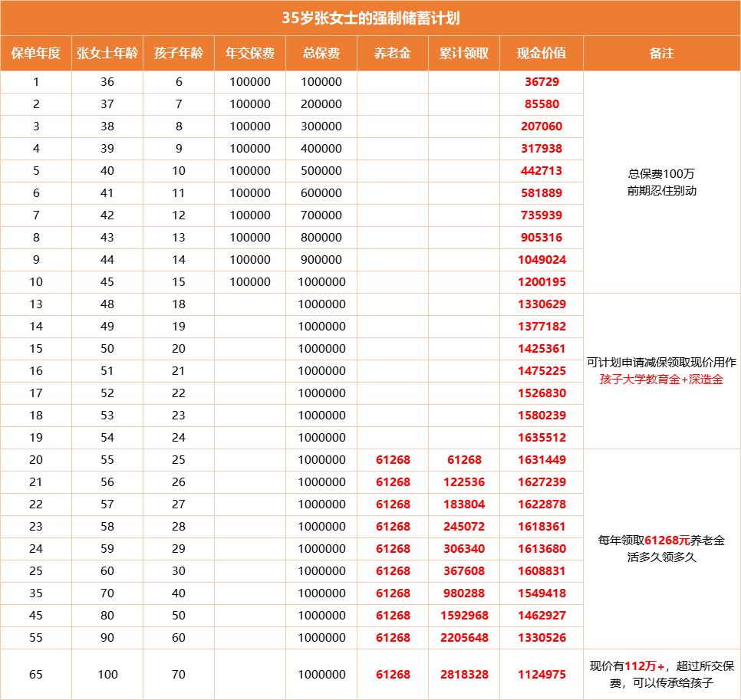Select the 年交保费 column header
Screen dimensions: 741x700
[251, 53]
